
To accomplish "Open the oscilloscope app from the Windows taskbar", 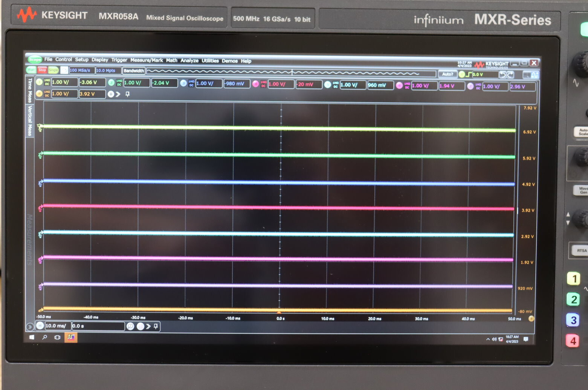I will point(71,338).
